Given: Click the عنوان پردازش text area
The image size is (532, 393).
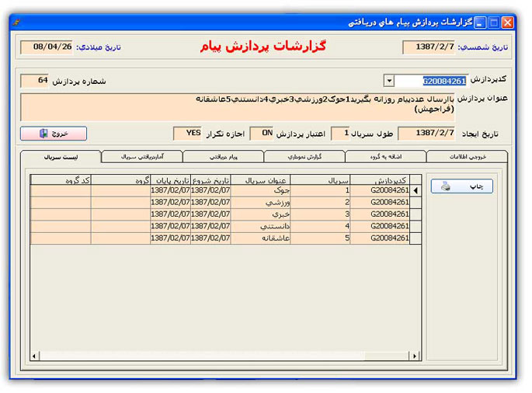Looking at the screenshot, I should pyautogui.click(x=238, y=107).
